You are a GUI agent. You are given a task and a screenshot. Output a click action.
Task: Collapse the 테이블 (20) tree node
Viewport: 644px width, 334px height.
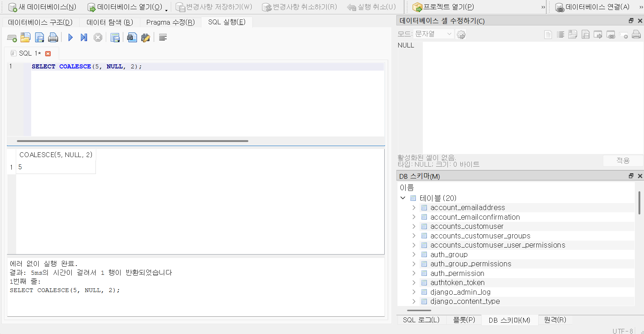point(403,198)
